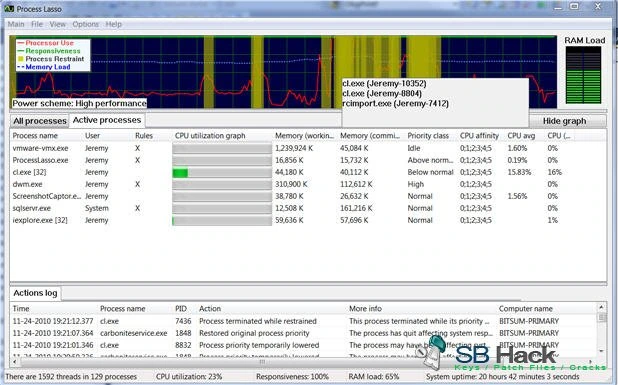This screenshot has width=618, height=385.
Task: Switch to the All processes tab
Action: (x=40, y=121)
